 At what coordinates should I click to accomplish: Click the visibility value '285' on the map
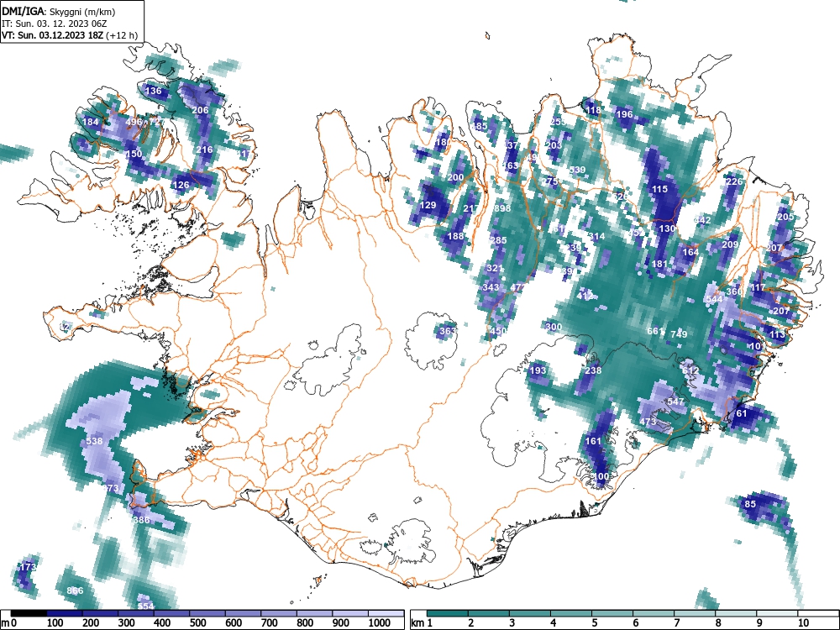point(498,240)
